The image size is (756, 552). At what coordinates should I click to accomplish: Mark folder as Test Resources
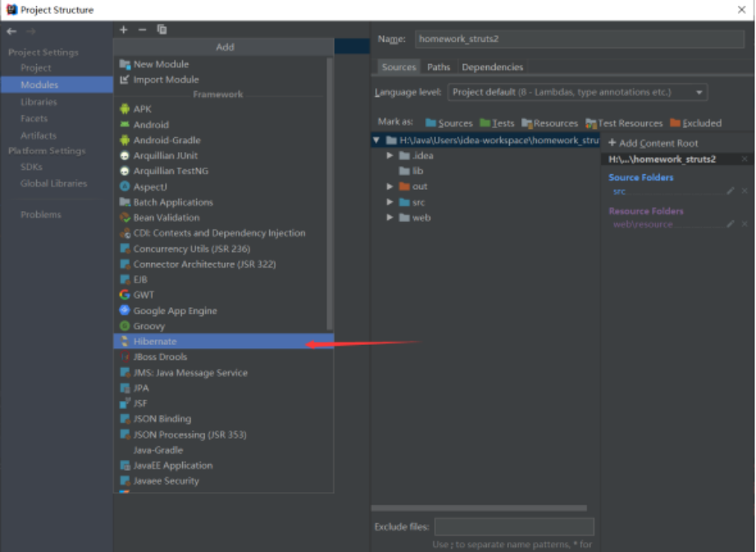(624, 123)
